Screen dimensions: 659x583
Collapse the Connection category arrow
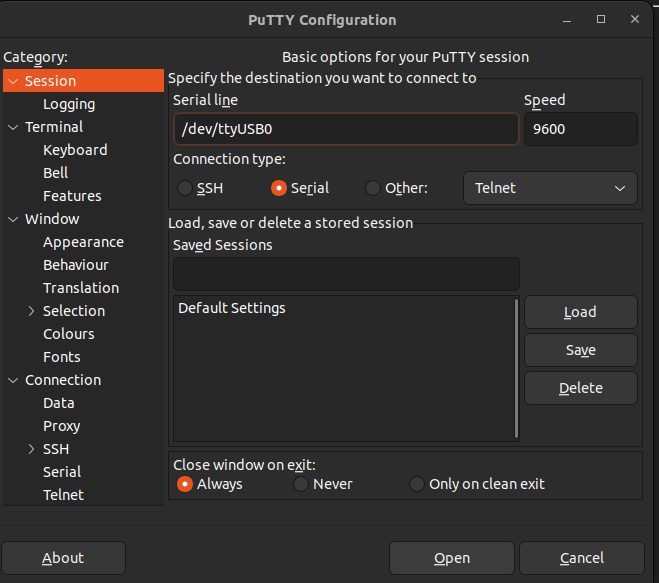tap(13, 380)
